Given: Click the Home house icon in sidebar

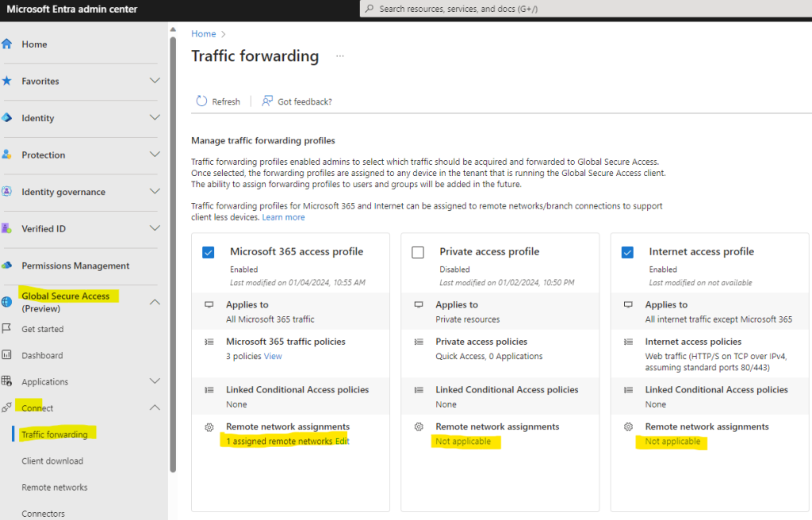Looking at the screenshot, I should tap(6, 44).
